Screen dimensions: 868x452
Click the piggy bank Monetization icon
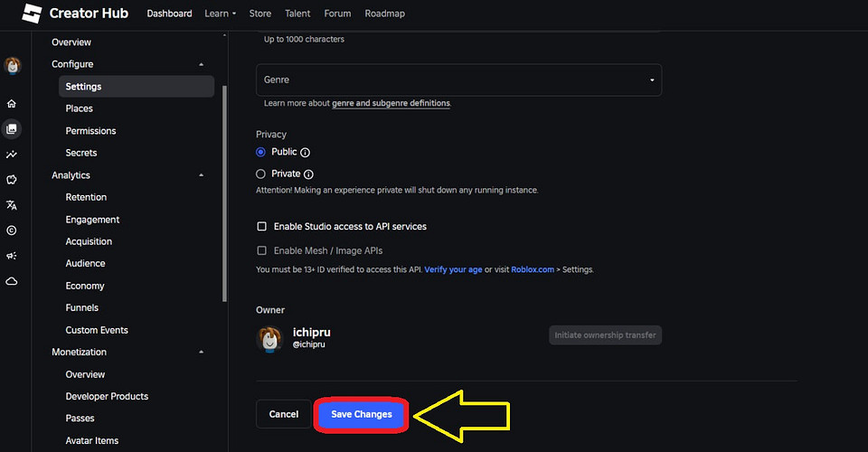[12, 180]
